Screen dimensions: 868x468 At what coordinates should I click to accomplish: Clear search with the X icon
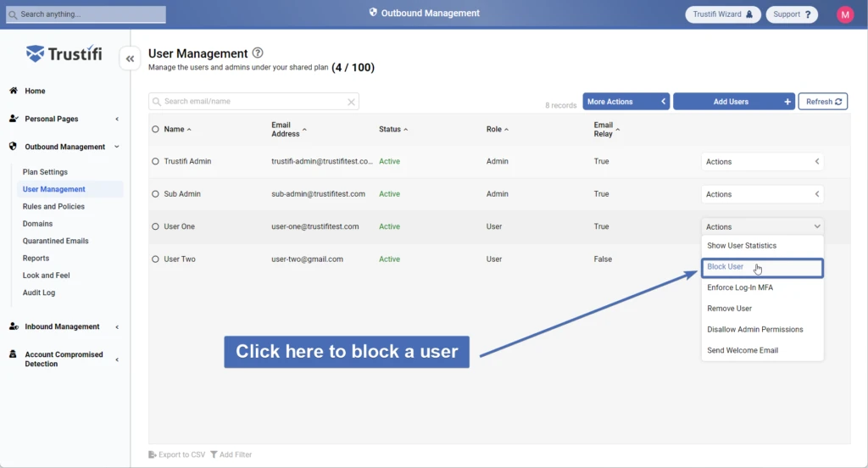tap(351, 102)
